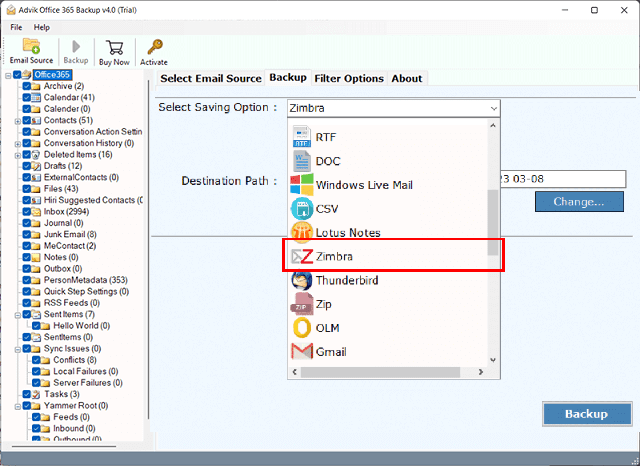Collapse the Yammer Root (0) node
The image size is (640, 466).
click(x=18, y=406)
